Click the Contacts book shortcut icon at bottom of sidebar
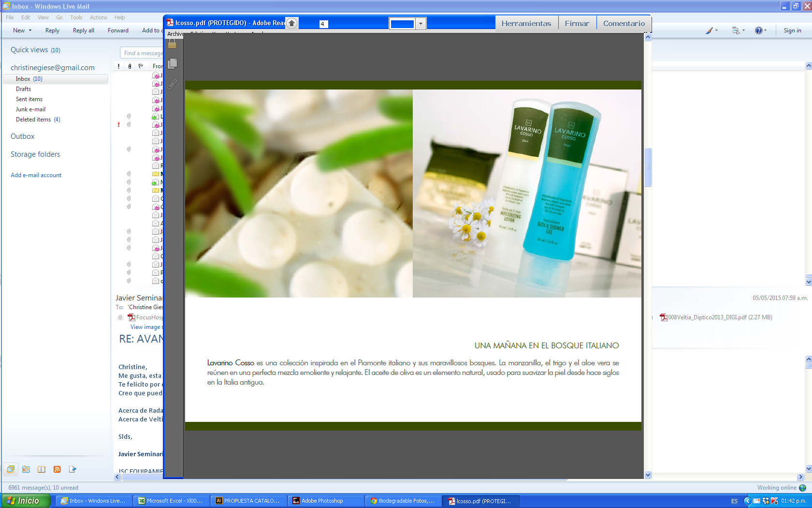The width and height of the screenshot is (812, 508). point(42,469)
